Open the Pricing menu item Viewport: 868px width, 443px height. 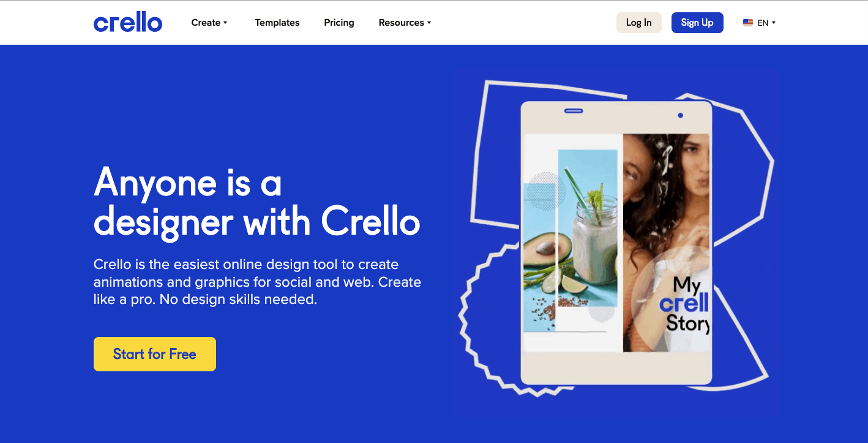coord(339,23)
